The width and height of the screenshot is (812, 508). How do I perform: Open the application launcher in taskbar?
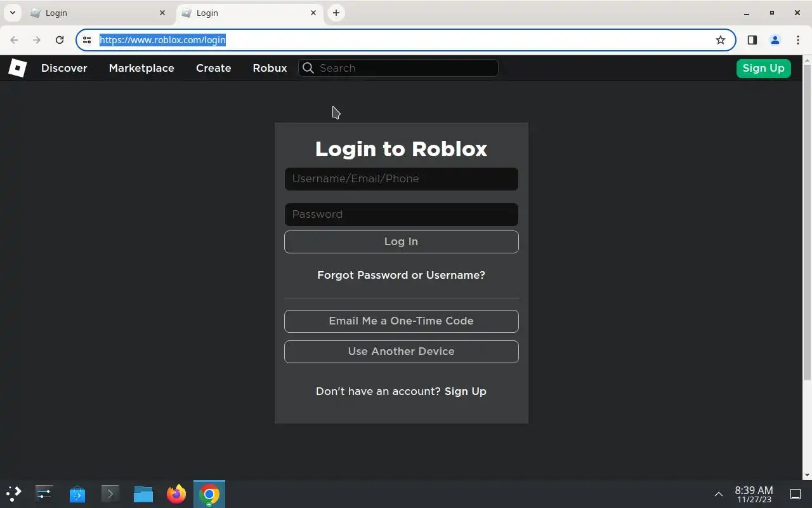[14, 493]
